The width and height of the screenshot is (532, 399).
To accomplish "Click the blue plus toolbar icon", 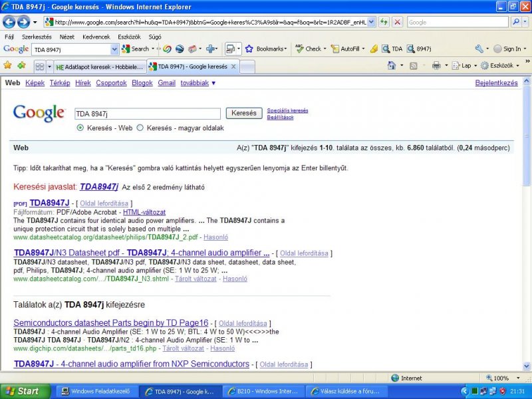I will pos(210,49).
